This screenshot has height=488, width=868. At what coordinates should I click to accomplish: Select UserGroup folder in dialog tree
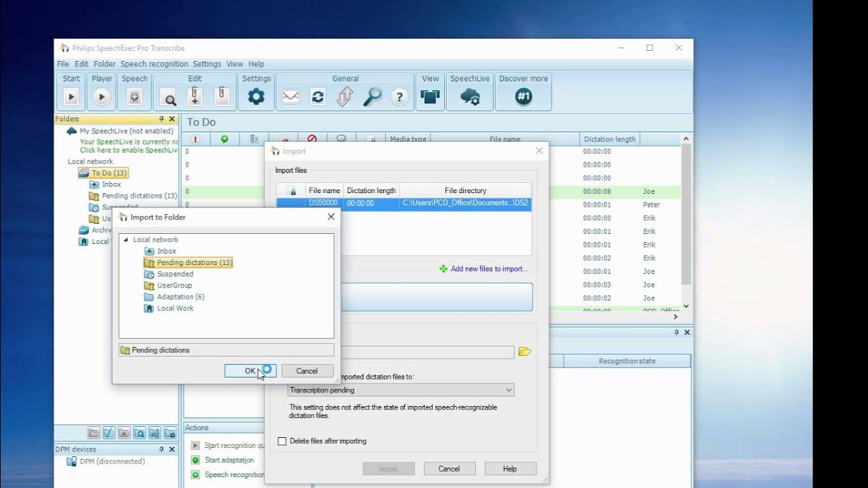(168, 285)
